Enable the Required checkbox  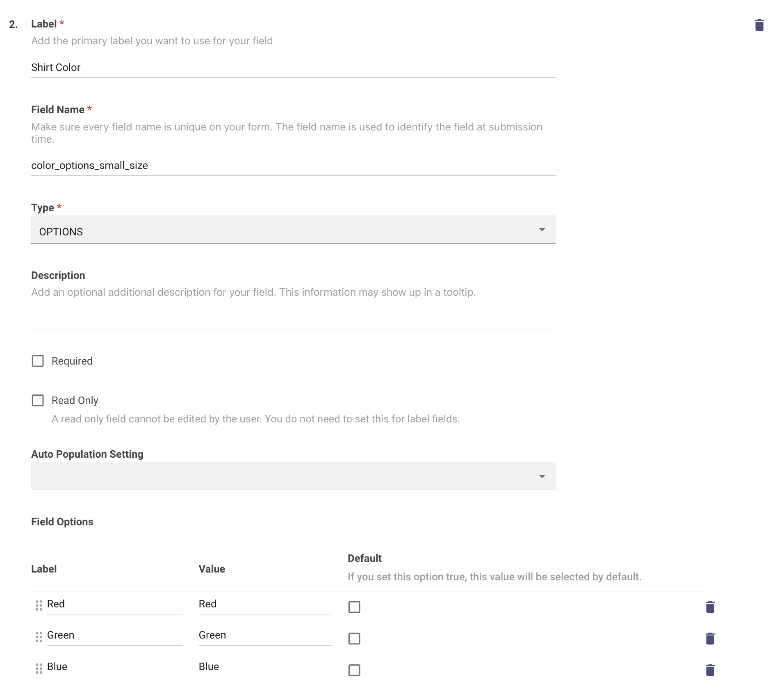point(38,361)
